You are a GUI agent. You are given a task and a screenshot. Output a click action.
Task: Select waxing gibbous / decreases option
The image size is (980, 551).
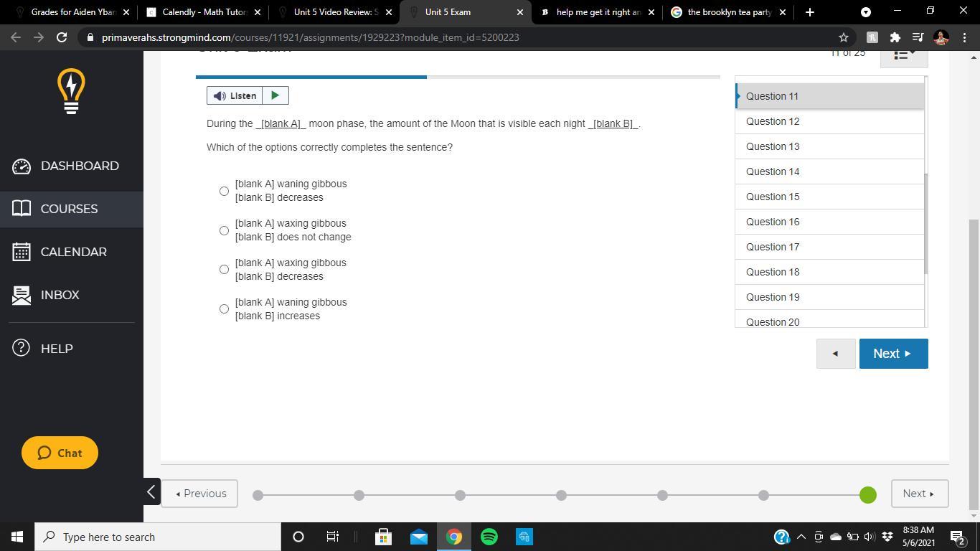pos(224,270)
